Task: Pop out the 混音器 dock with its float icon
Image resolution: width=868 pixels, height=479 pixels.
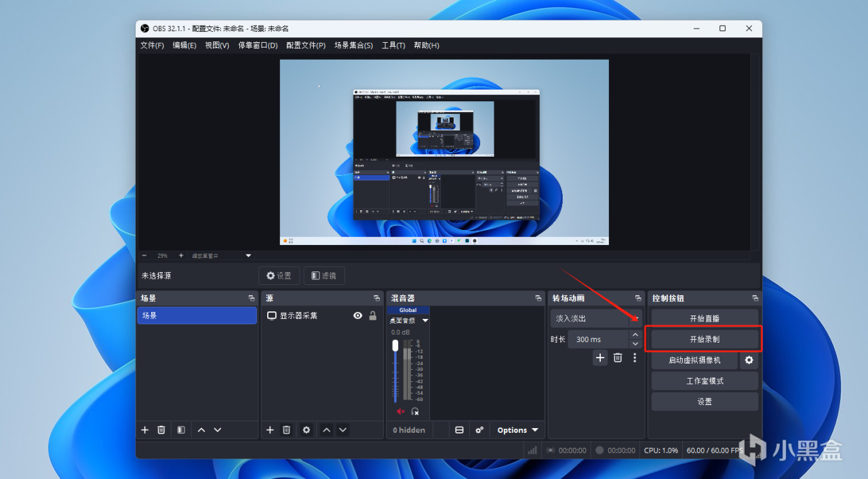Action: (538, 299)
